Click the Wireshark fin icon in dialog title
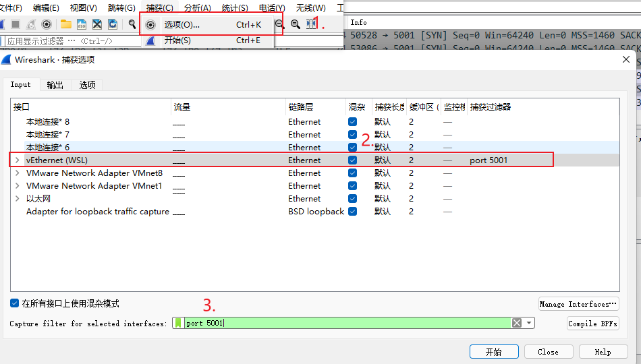The width and height of the screenshot is (641, 364). 6,59
